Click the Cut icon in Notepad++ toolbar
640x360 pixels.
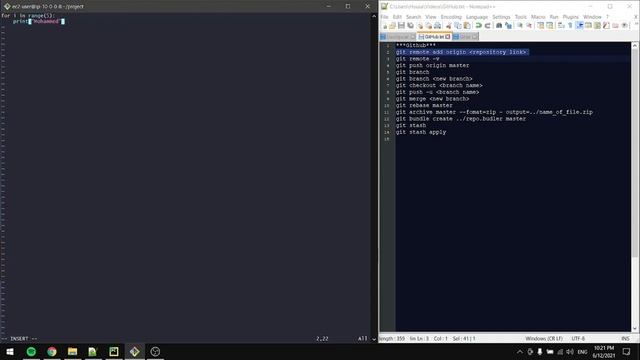click(x=449, y=26)
